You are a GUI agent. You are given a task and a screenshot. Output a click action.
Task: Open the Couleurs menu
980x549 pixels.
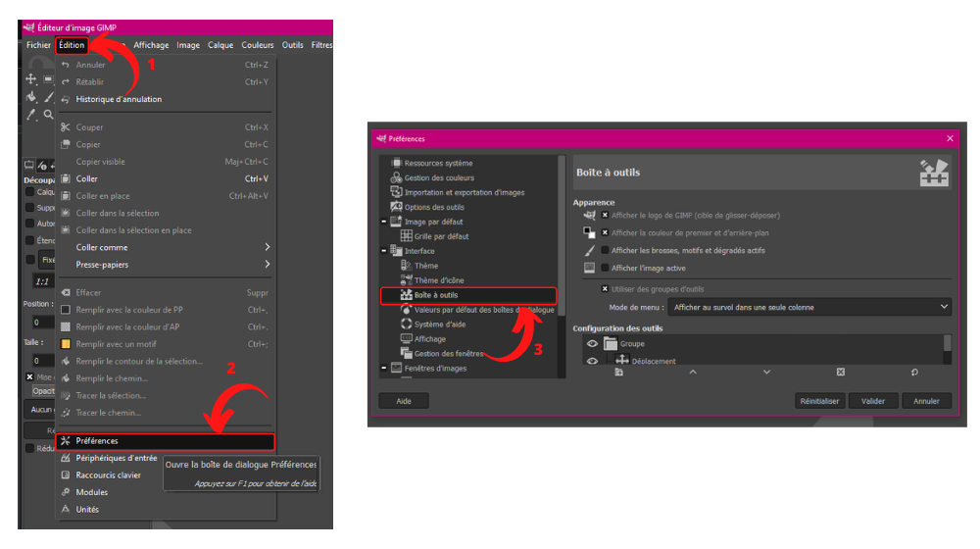[258, 45]
